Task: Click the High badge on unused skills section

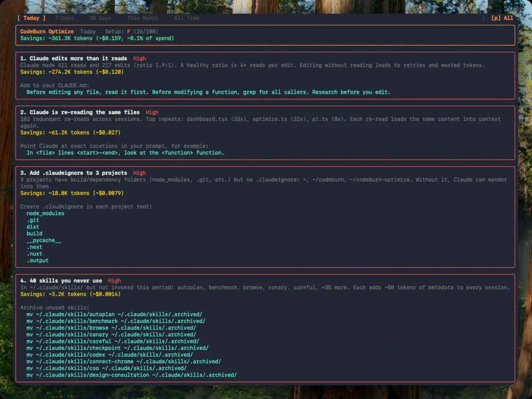Action: tap(114, 281)
